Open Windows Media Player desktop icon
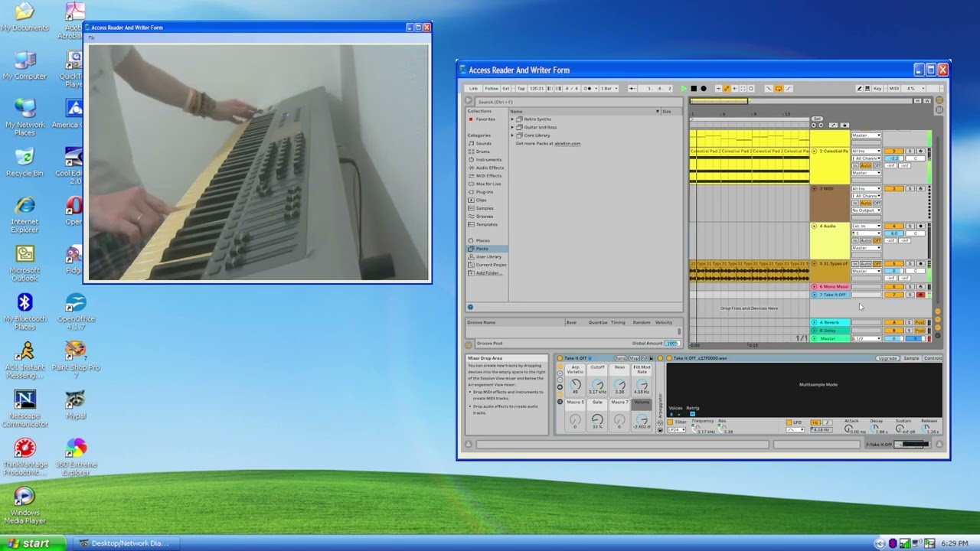The image size is (980, 551). (x=24, y=505)
